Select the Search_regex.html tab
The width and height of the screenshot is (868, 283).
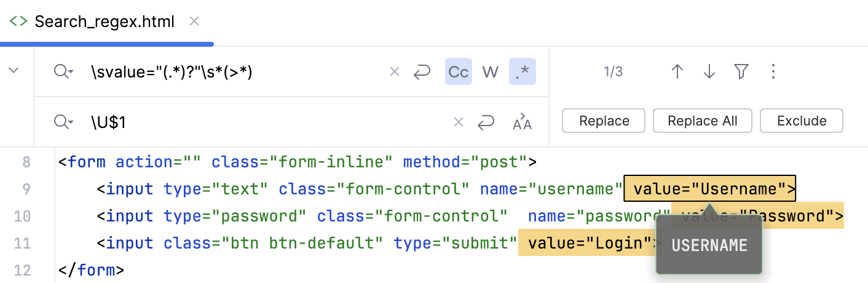104,22
